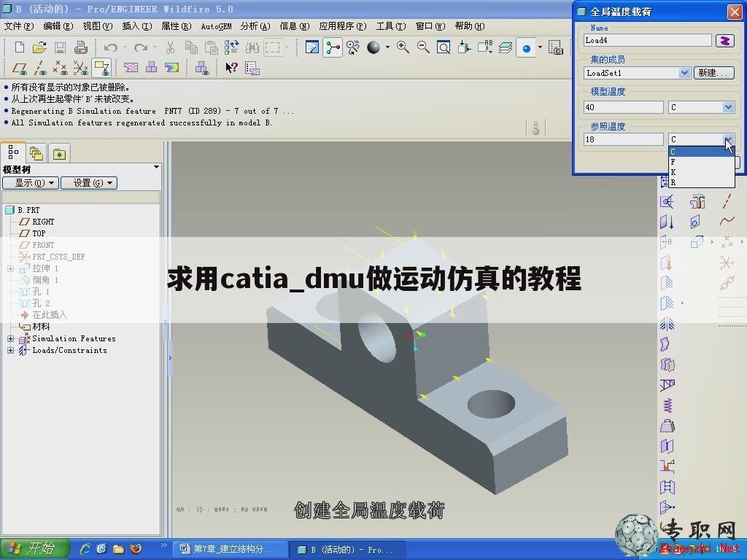747x560 pixels.
Task: Create a new file with the blank page icon
Action: point(20,47)
